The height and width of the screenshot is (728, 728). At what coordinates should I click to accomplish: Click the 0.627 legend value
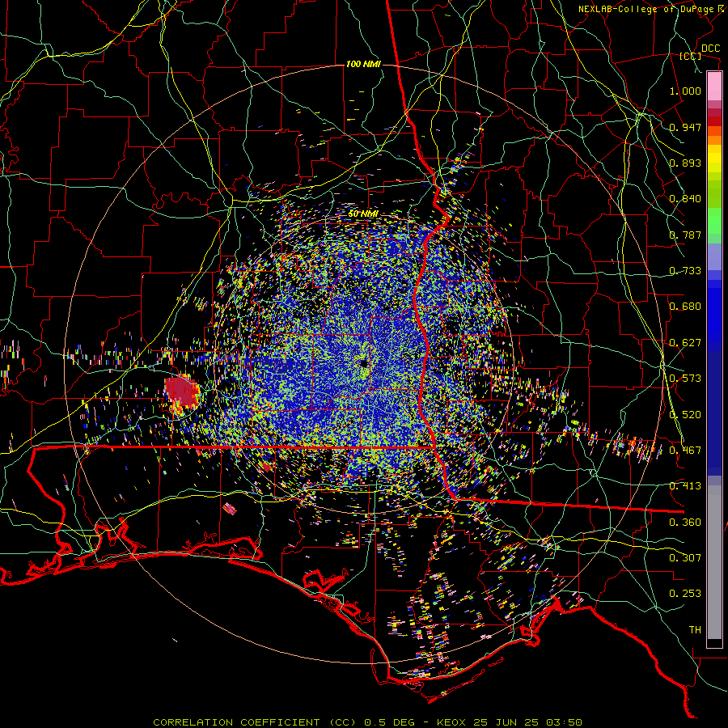685,343
